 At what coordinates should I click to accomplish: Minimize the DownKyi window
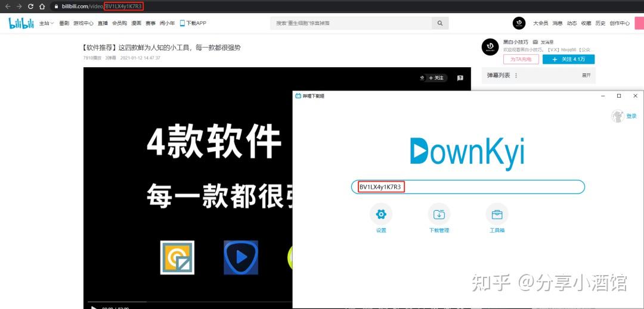[x=603, y=96]
